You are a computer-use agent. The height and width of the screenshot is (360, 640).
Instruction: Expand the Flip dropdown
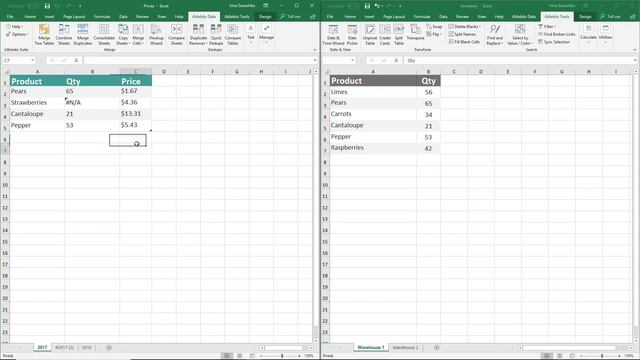(x=433, y=34)
